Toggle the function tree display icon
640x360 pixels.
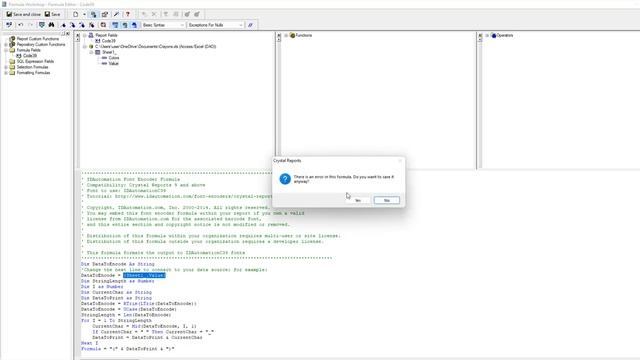point(125,25)
